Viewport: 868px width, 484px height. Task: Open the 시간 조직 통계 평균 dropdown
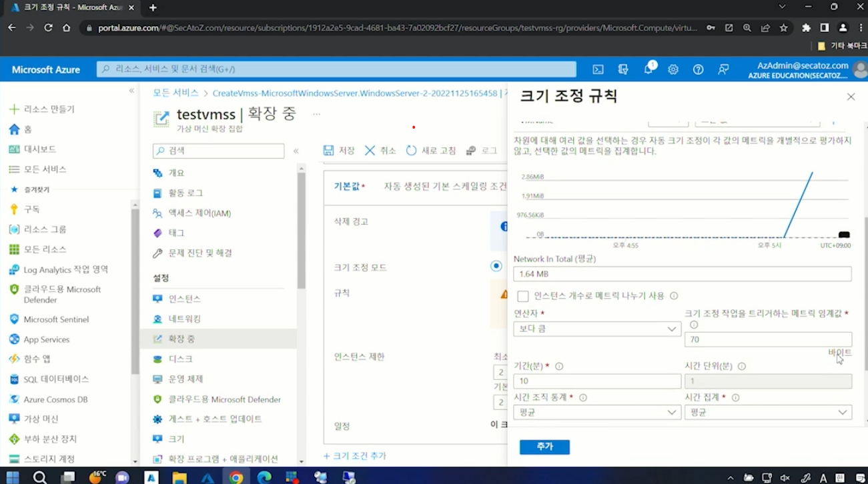597,413
